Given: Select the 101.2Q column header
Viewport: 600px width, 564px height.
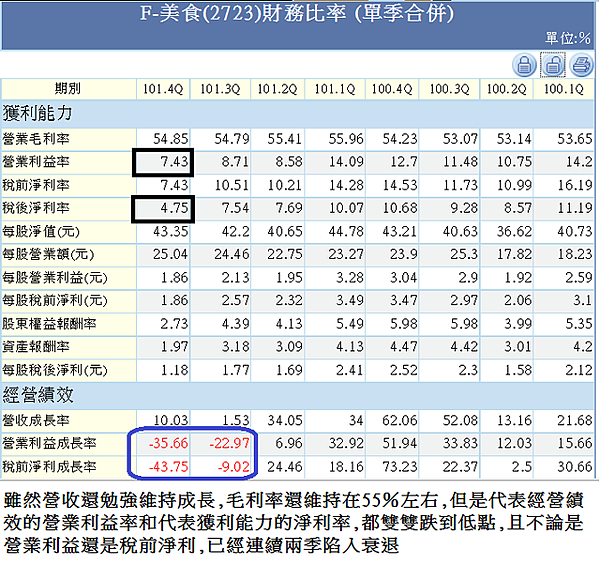Looking at the screenshot, I should coord(277,89).
